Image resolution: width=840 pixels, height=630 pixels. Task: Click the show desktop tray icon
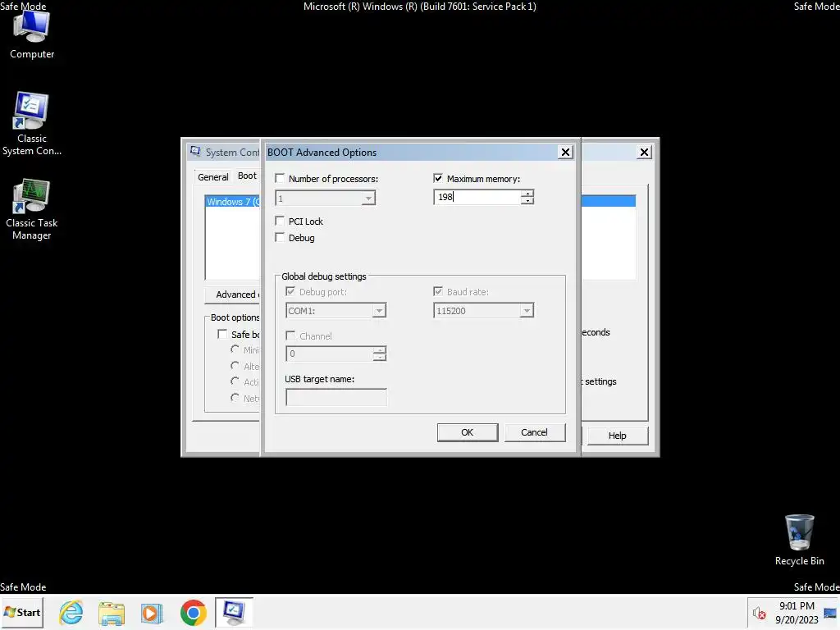[830, 613]
